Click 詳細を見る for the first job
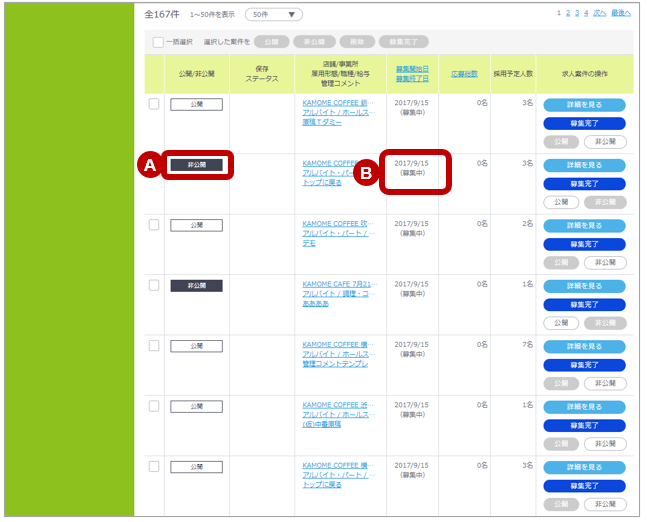The width and height of the screenshot is (647, 522). (x=584, y=105)
